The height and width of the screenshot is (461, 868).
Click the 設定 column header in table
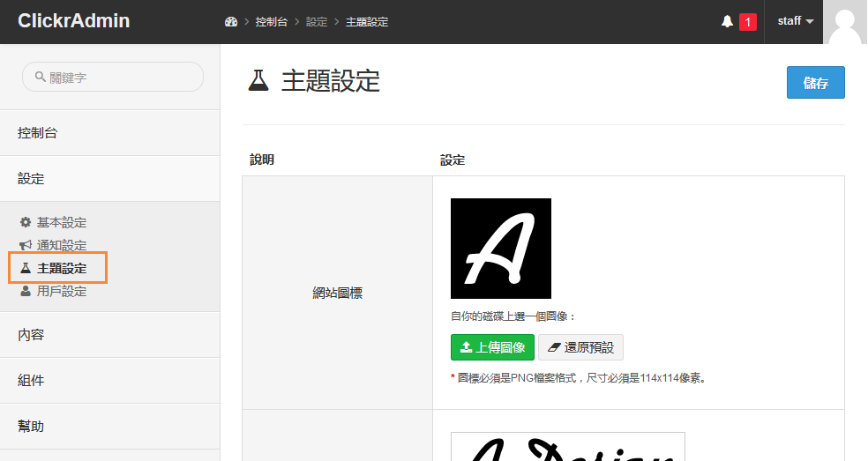[x=453, y=160]
